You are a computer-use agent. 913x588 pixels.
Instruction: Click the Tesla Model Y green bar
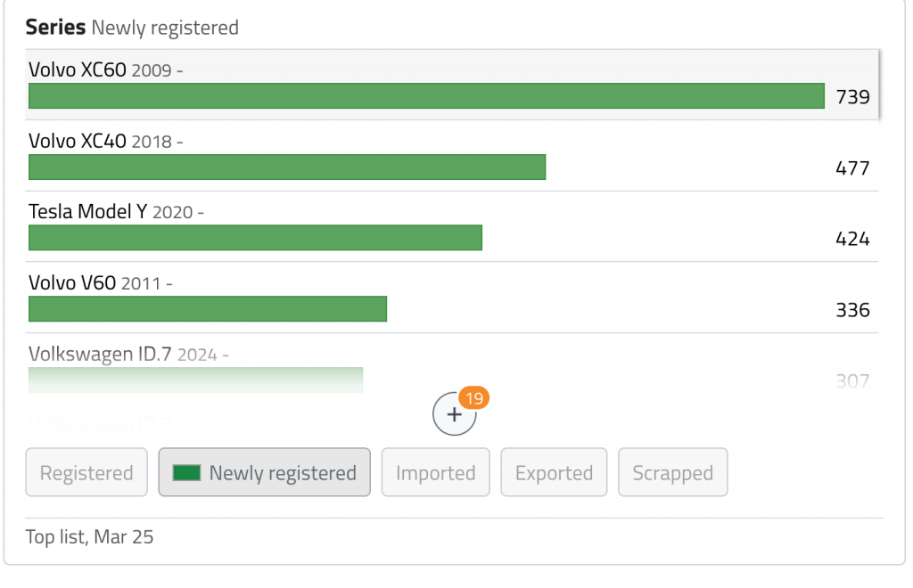[255, 238]
